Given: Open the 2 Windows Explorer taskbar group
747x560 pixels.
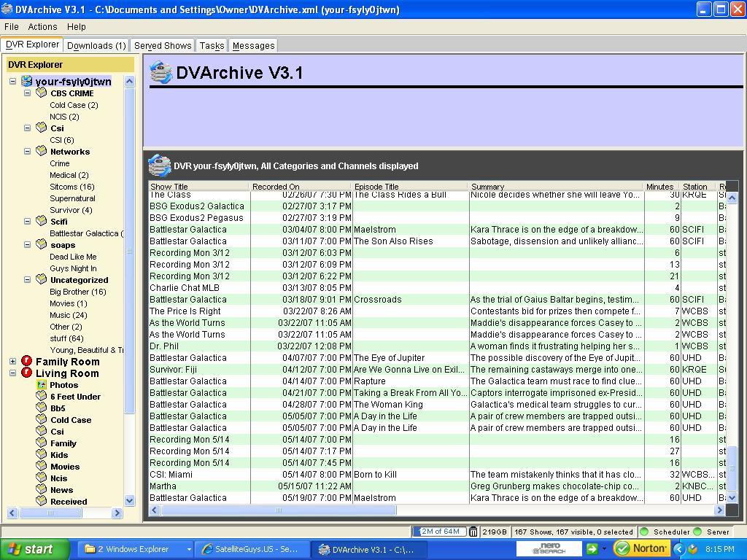Looking at the screenshot, I should coord(136,549).
